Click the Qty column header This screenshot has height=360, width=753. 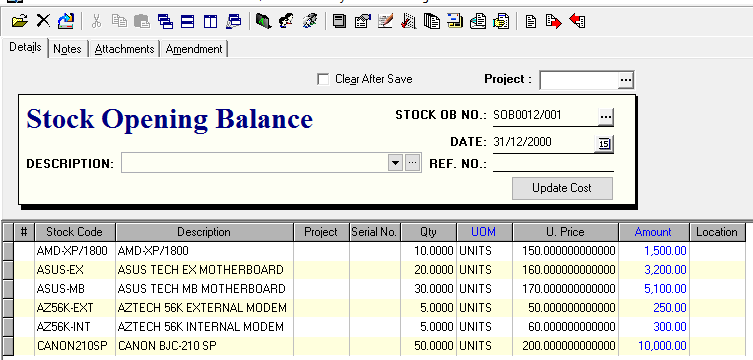click(428, 232)
